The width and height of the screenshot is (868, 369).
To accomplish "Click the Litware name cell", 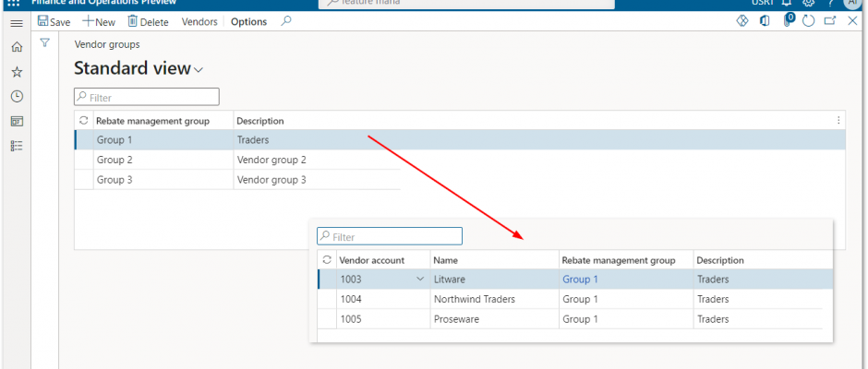I will 494,280.
